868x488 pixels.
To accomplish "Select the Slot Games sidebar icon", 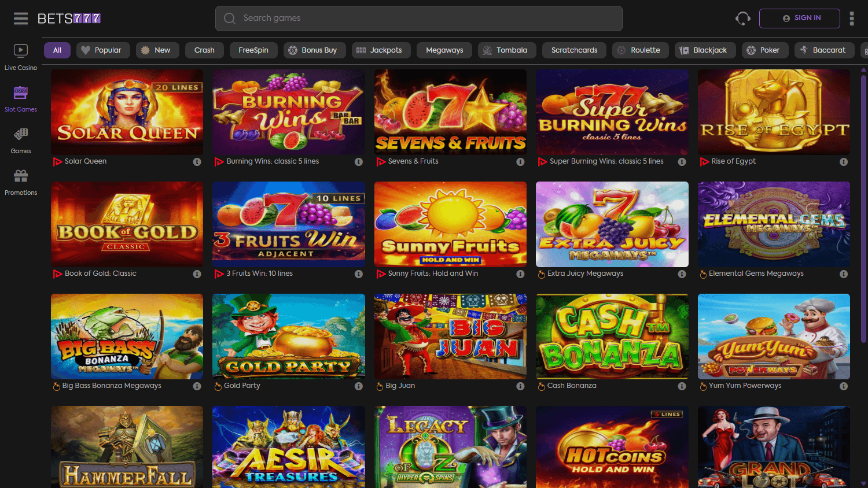I will coord(21,98).
